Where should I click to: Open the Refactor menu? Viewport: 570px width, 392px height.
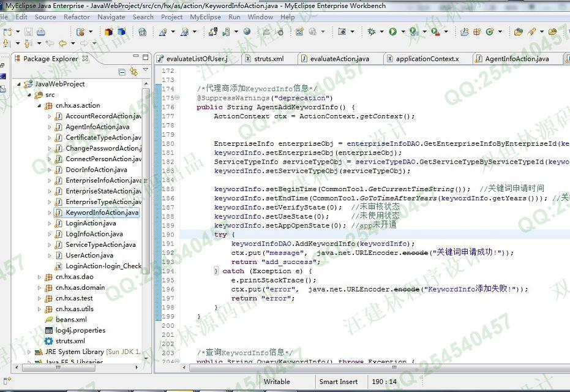pyautogui.click(x=77, y=17)
